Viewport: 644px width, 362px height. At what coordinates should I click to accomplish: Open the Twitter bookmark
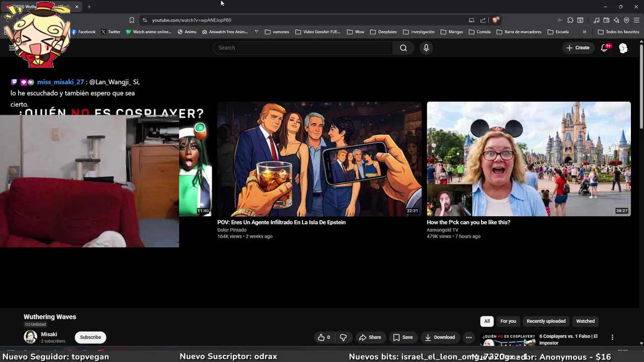click(x=111, y=32)
